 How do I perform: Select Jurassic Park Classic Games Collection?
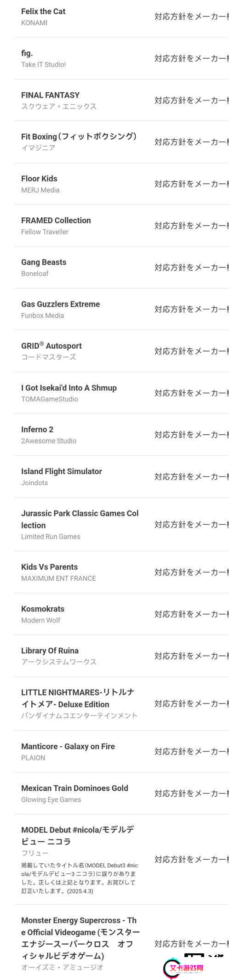[x=80, y=519]
